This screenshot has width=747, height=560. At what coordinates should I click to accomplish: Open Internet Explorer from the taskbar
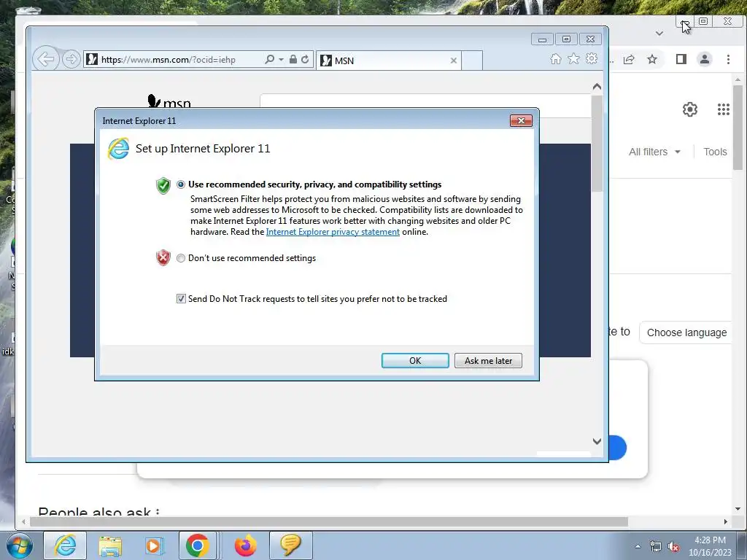(65, 545)
